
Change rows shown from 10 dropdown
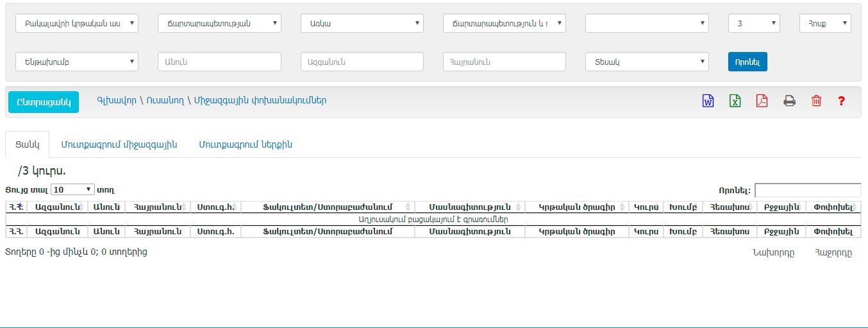72,189
